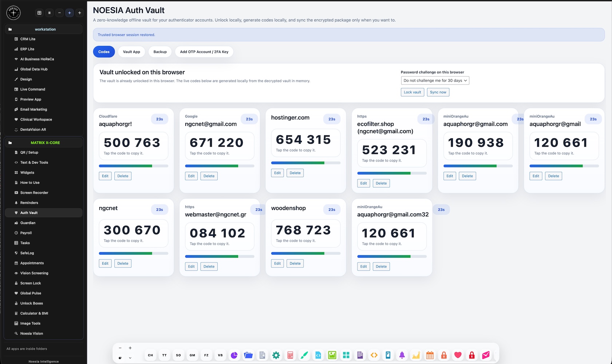Open Add OTP Account / 2FA Key tab

204,52
